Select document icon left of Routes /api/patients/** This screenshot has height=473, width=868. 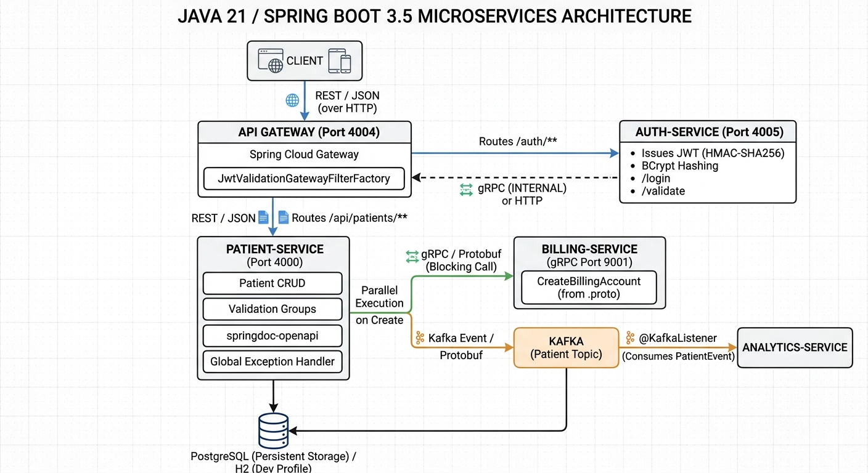point(284,217)
